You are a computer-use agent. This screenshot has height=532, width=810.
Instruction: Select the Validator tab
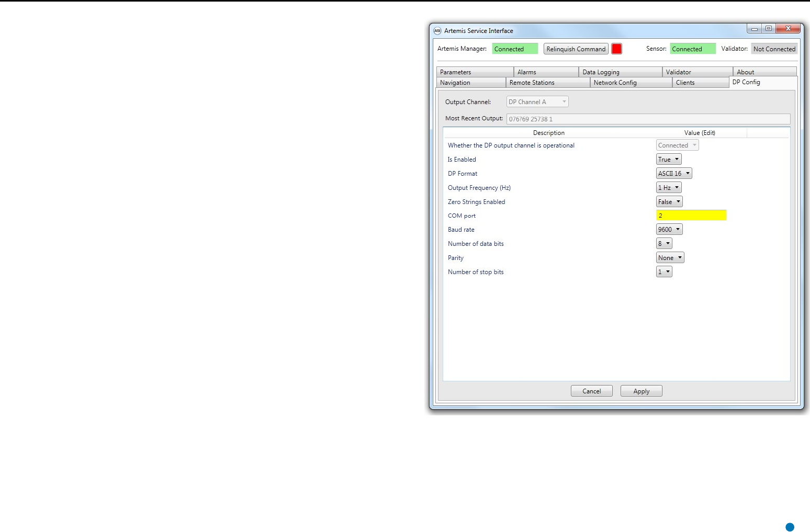coord(697,72)
